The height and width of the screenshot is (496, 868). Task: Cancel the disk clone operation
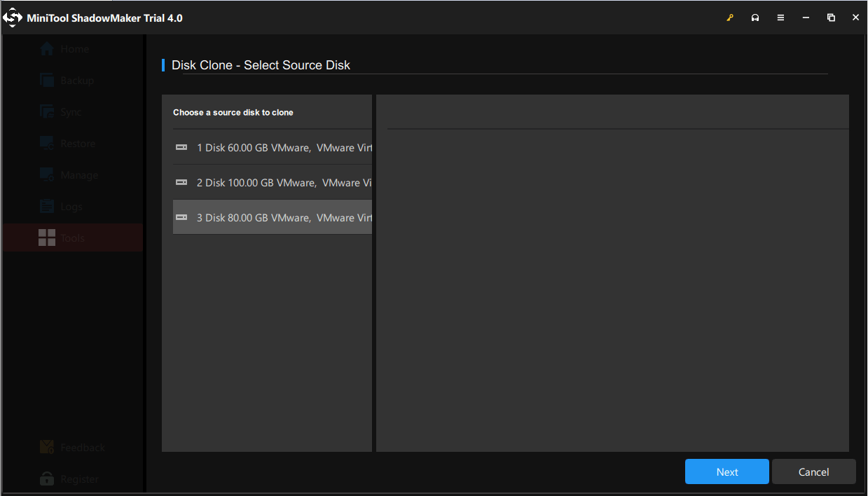pyautogui.click(x=813, y=471)
